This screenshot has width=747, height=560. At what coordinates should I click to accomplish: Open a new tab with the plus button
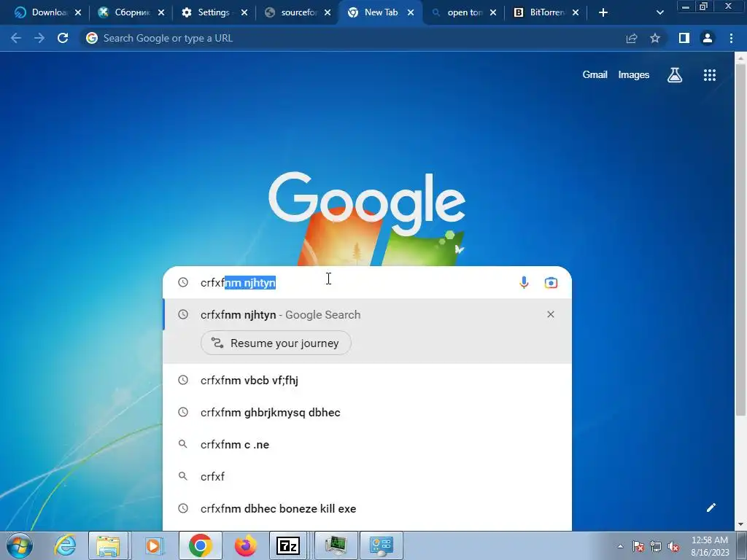tap(603, 12)
